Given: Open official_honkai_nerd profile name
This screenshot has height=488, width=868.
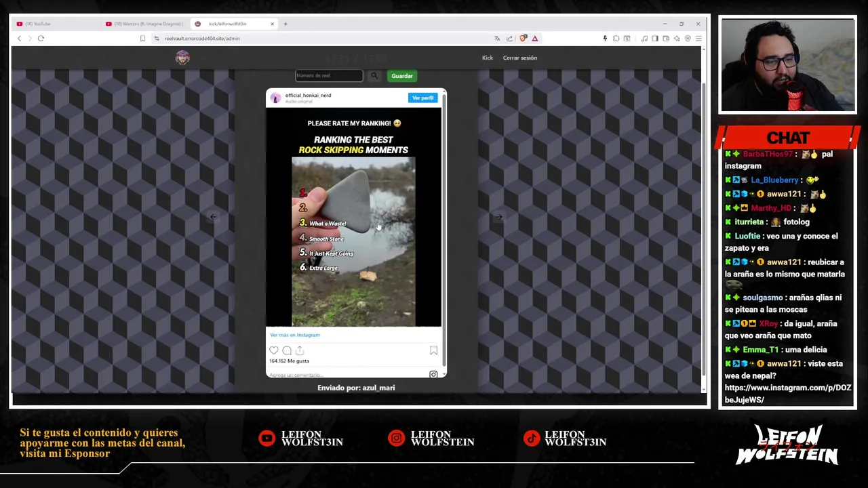Looking at the screenshot, I should [x=308, y=96].
